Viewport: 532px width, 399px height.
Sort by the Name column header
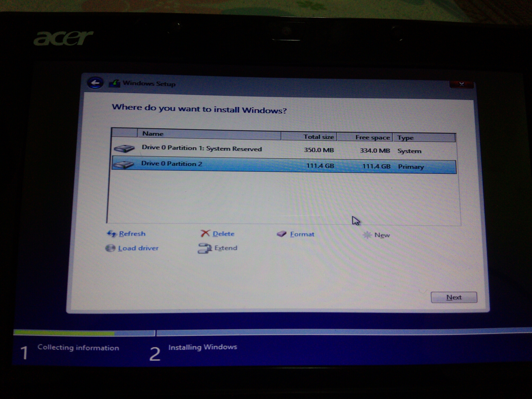(x=209, y=134)
